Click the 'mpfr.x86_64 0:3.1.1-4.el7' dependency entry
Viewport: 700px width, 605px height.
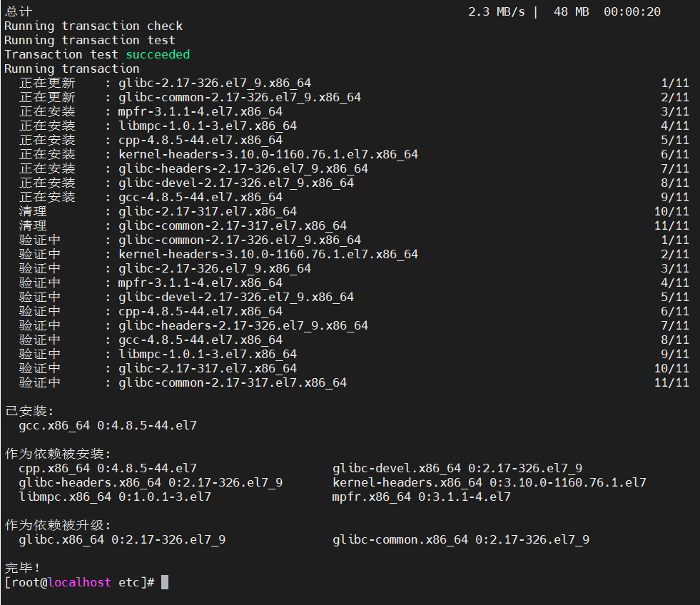point(421,497)
